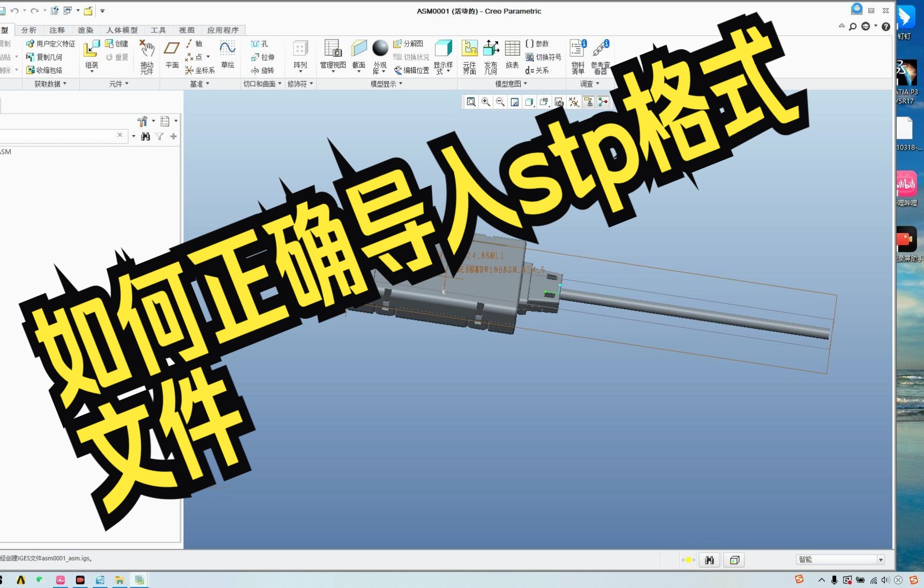Open the 视图 (View) ribbon tab
Image resolution: width=924 pixels, height=588 pixels.
coord(186,30)
